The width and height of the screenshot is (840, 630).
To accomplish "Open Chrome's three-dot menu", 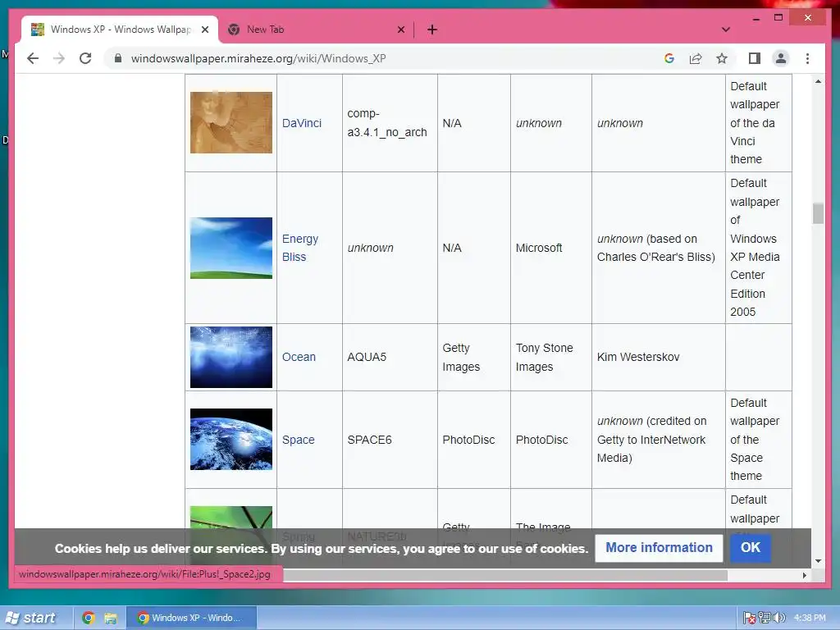I will (807, 58).
